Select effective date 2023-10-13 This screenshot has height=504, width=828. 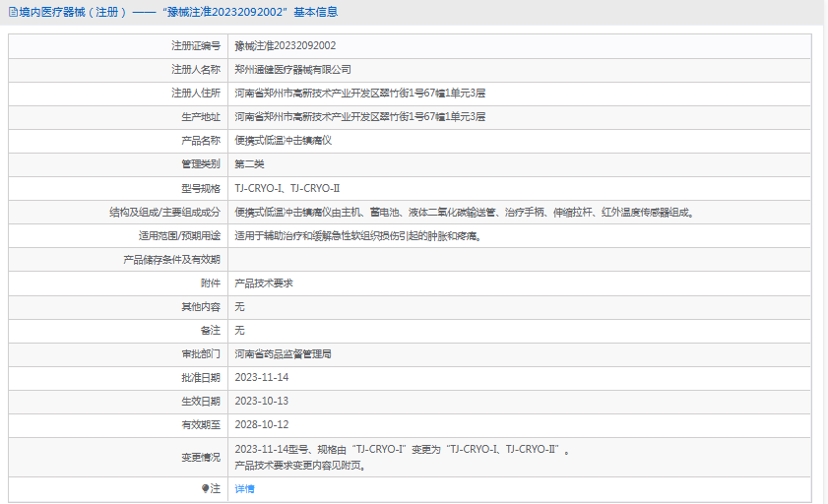tap(261, 402)
